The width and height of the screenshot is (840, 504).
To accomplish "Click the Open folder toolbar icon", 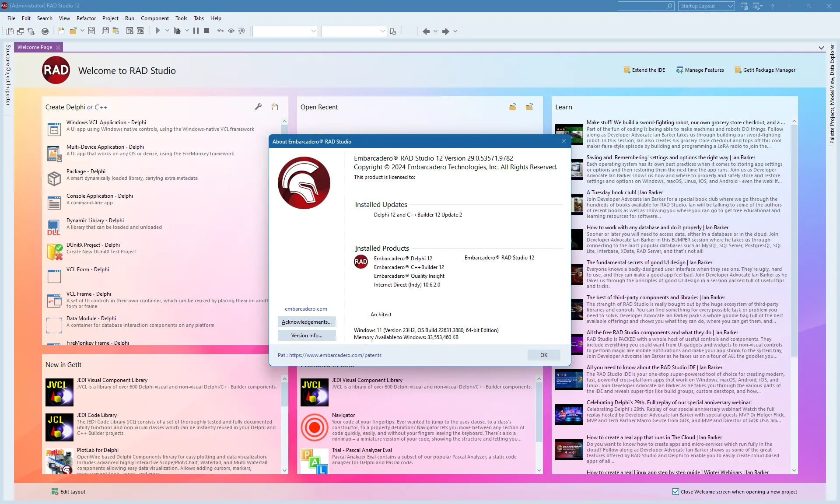I will click(73, 31).
